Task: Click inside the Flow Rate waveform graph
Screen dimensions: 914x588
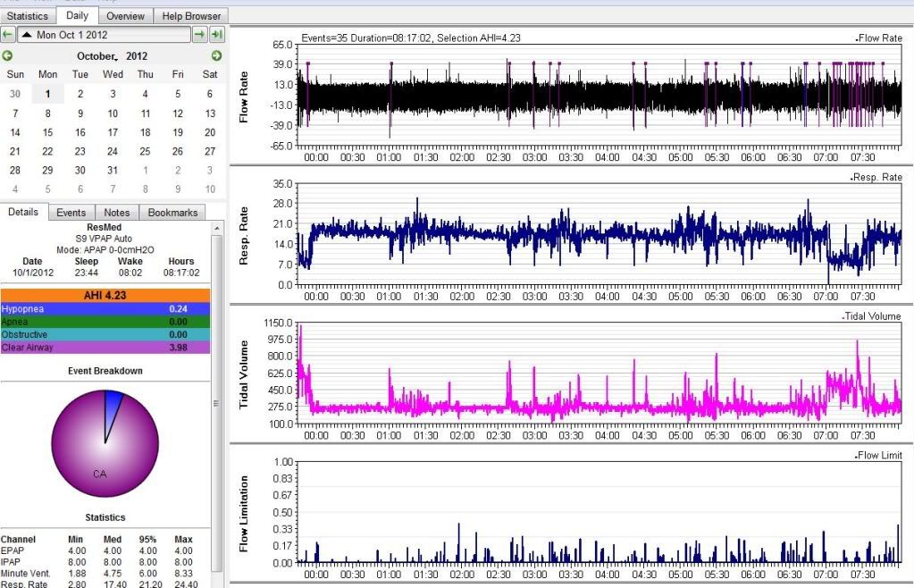Action: (600, 95)
